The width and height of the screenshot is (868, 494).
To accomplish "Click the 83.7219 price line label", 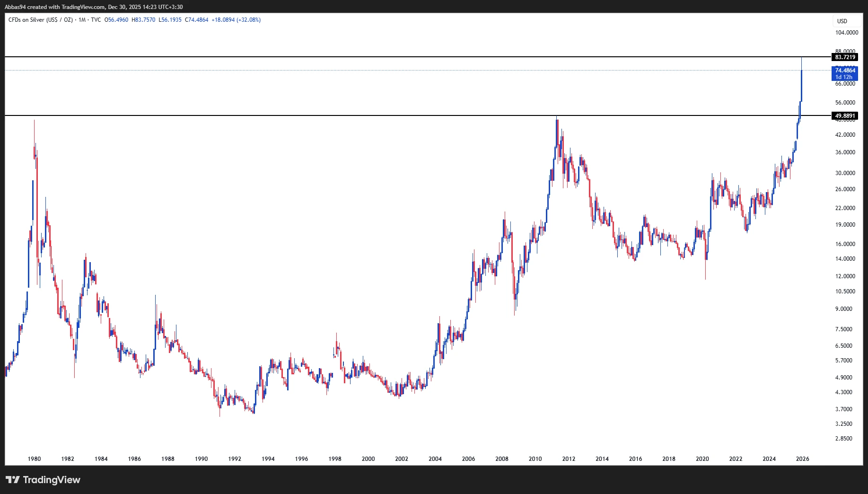I will (846, 57).
